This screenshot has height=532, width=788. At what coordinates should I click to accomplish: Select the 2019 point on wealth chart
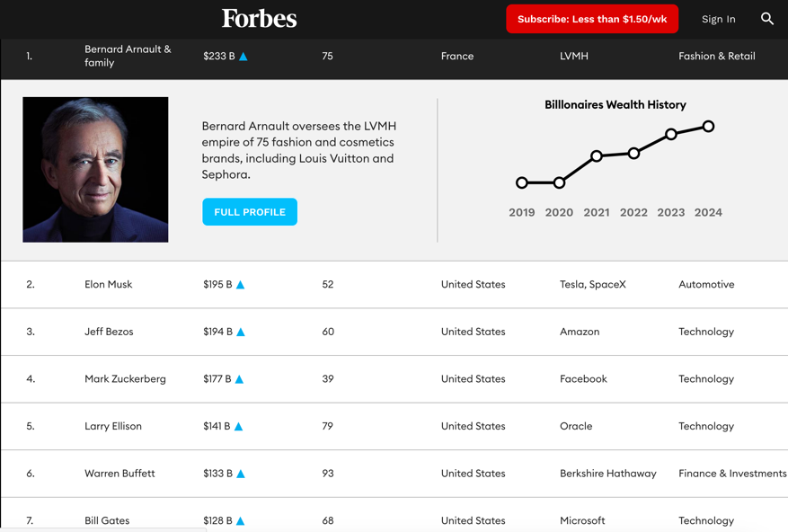click(x=522, y=183)
